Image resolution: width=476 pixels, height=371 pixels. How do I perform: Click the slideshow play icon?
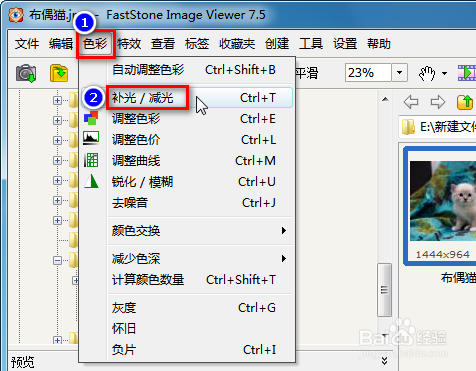point(467,73)
